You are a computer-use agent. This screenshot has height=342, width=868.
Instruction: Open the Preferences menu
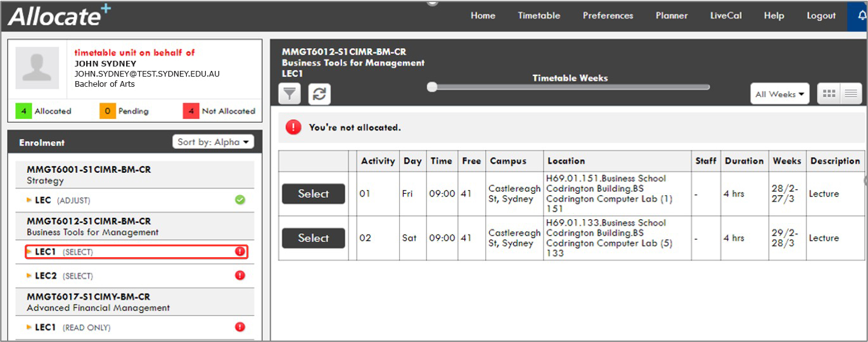click(x=608, y=15)
